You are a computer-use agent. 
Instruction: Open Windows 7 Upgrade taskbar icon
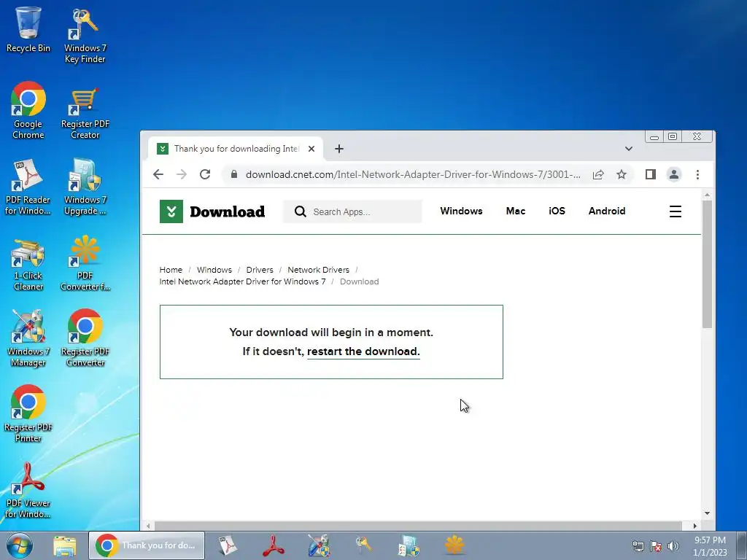pyautogui.click(x=409, y=545)
